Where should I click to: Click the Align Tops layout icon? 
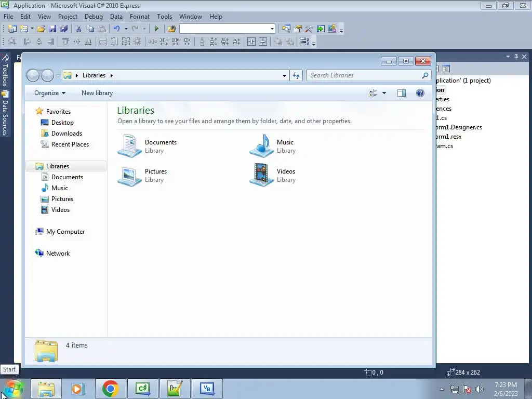[x=65, y=42]
